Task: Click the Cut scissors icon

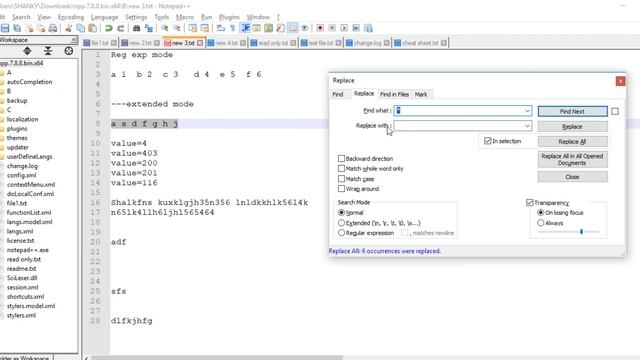Action: 68,28
